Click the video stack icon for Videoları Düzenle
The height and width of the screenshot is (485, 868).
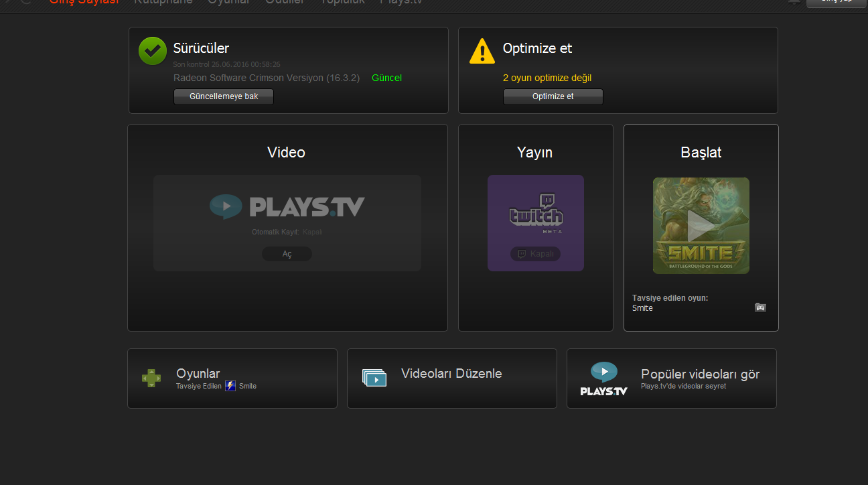click(x=374, y=377)
